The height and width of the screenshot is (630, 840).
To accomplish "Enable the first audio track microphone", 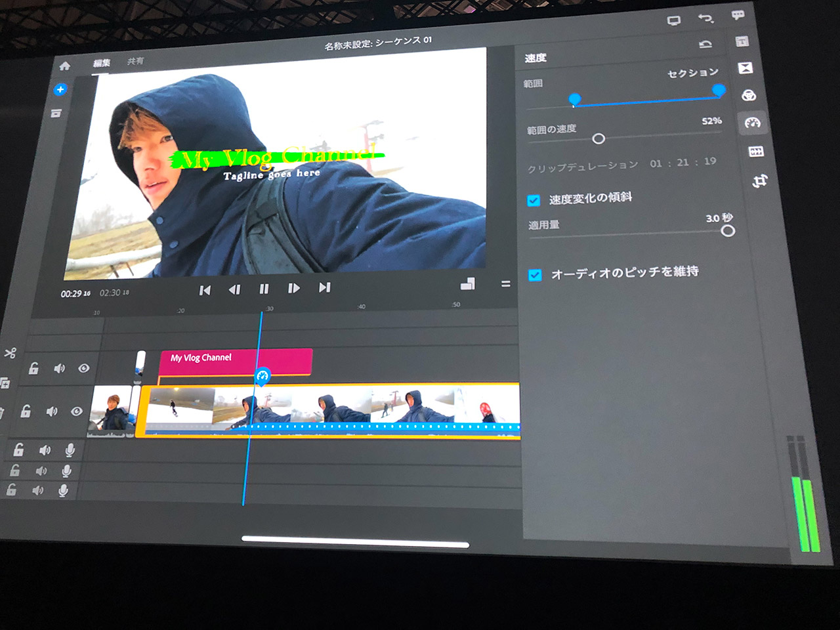I will click(70, 450).
